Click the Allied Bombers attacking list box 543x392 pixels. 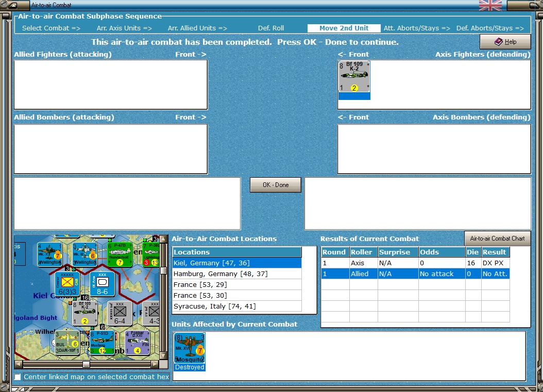(x=111, y=149)
